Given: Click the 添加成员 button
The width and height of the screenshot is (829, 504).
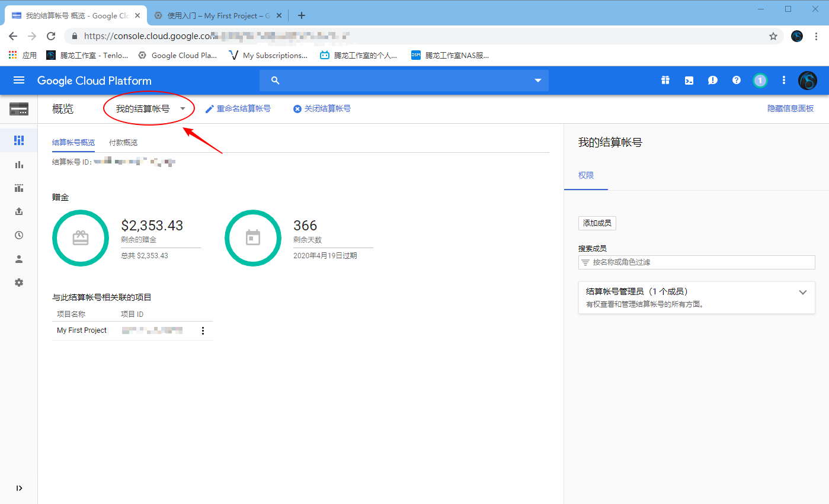Looking at the screenshot, I should coord(597,223).
